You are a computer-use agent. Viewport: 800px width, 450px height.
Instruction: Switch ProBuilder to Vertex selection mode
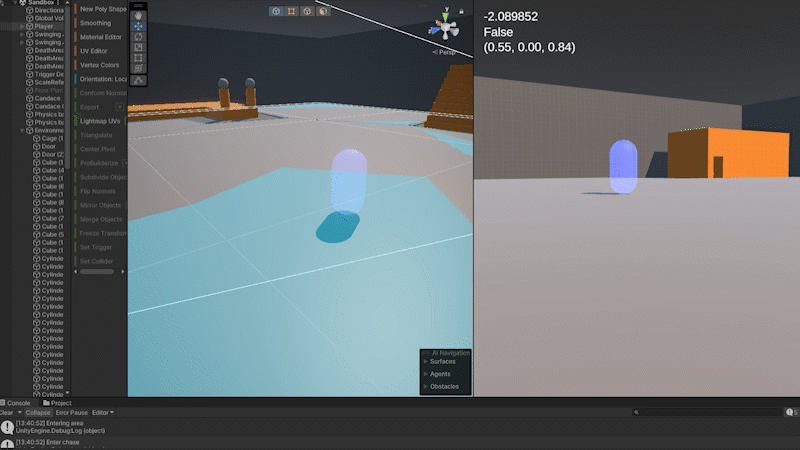(291, 11)
